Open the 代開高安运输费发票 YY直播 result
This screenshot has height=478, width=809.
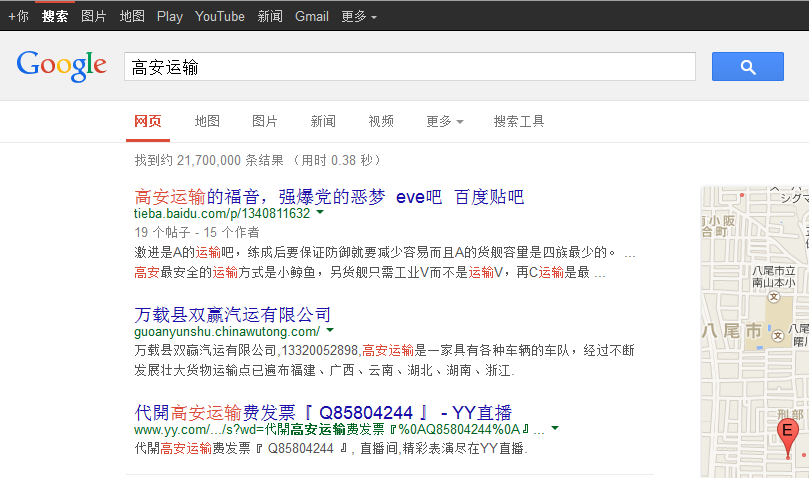coord(323,411)
